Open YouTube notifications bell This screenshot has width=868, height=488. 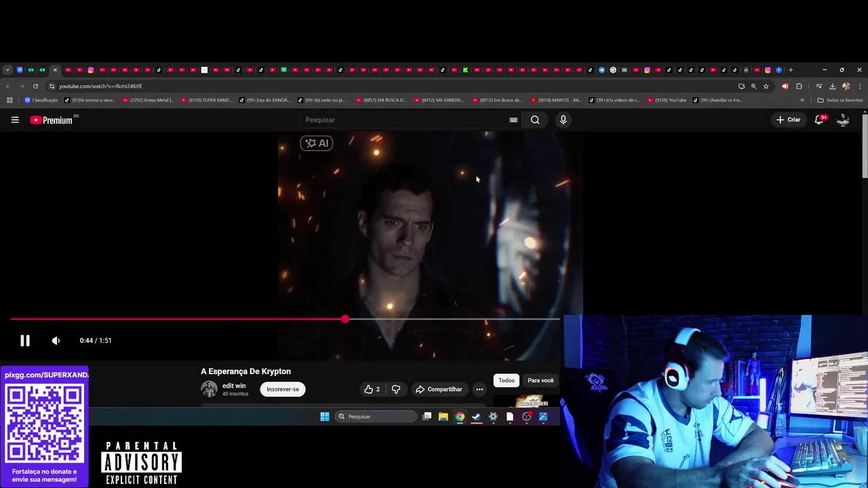click(819, 120)
